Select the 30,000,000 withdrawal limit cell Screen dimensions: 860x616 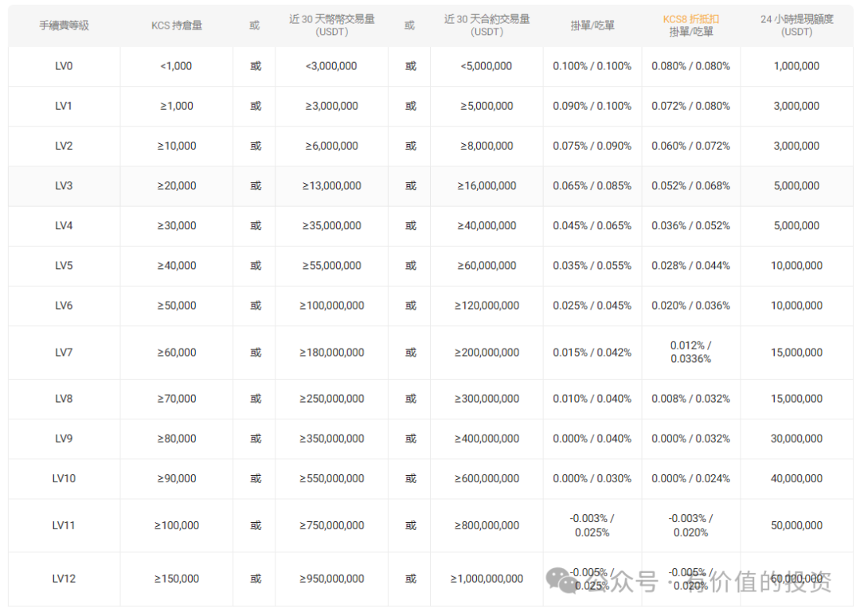click(x=797, y=439)
